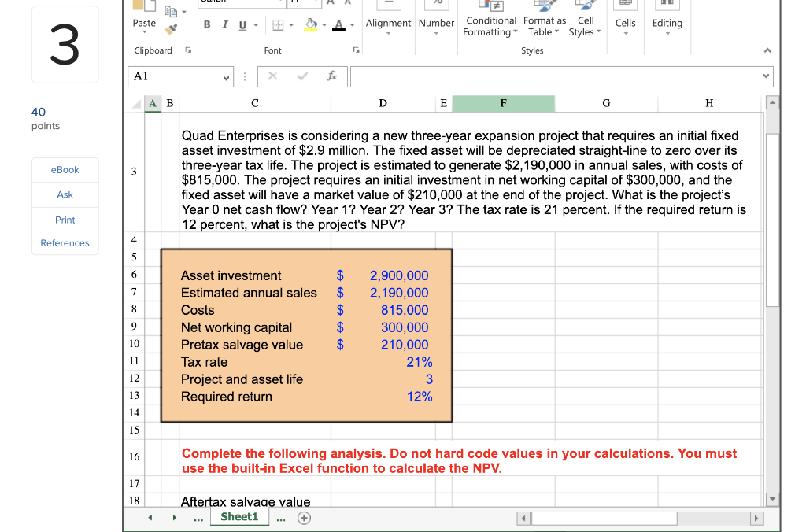Switch to the Sheet1 tab
806x532 pixels.
(239, 517)
